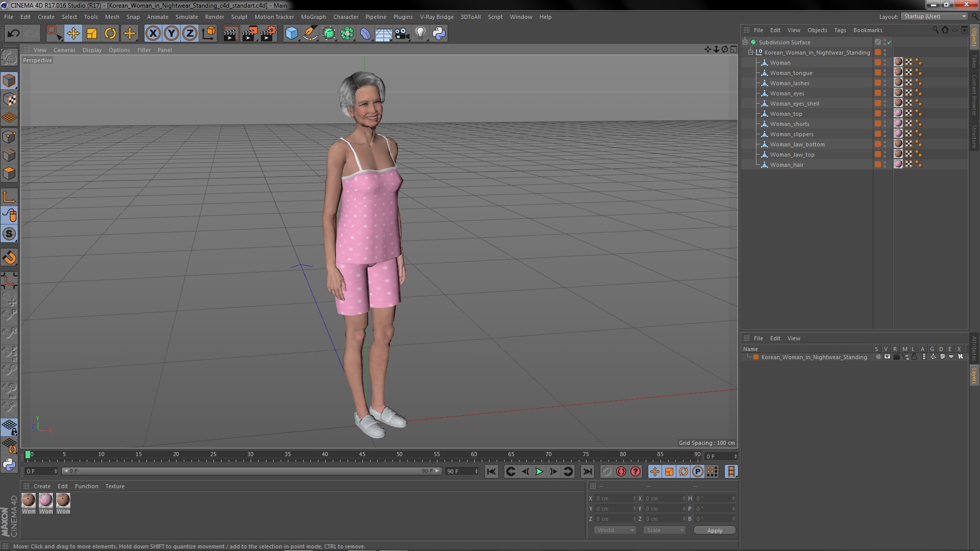This screenshot has width=980, height=551.
Task: Play the animation forward
Action: click(539, 472)
